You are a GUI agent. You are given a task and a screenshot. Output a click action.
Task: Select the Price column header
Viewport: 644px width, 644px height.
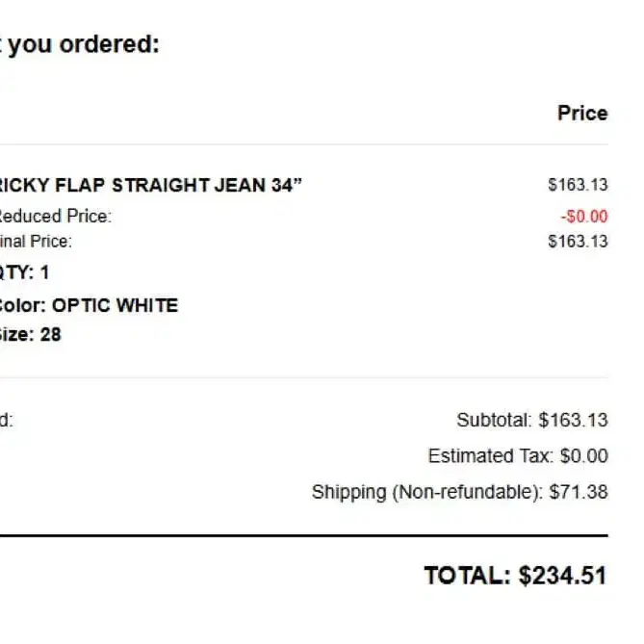(581, 114)
